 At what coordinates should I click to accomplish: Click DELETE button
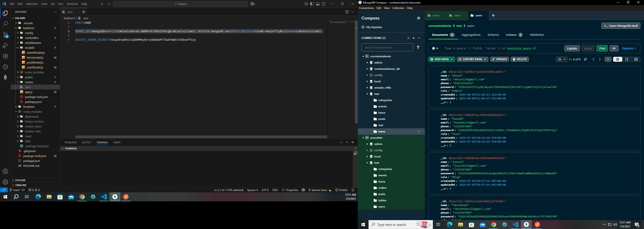[x=519, y=59]
